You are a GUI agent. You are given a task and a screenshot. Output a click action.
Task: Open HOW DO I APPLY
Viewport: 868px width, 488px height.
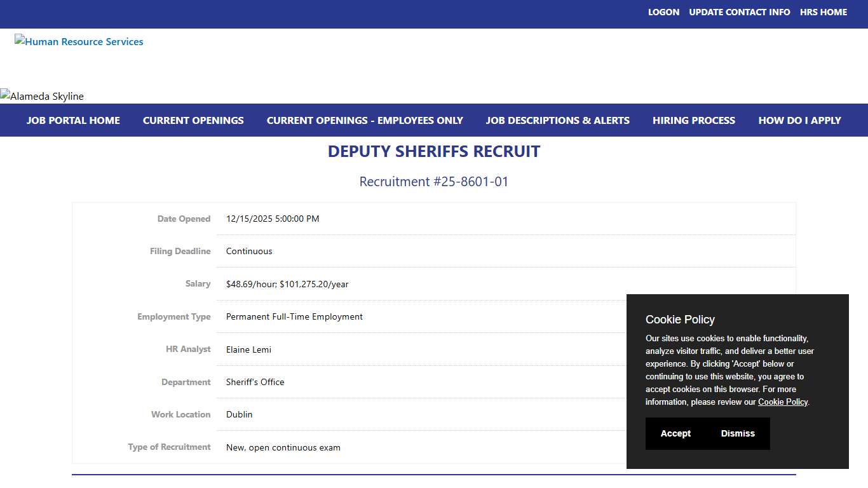(x=799, y=120)
